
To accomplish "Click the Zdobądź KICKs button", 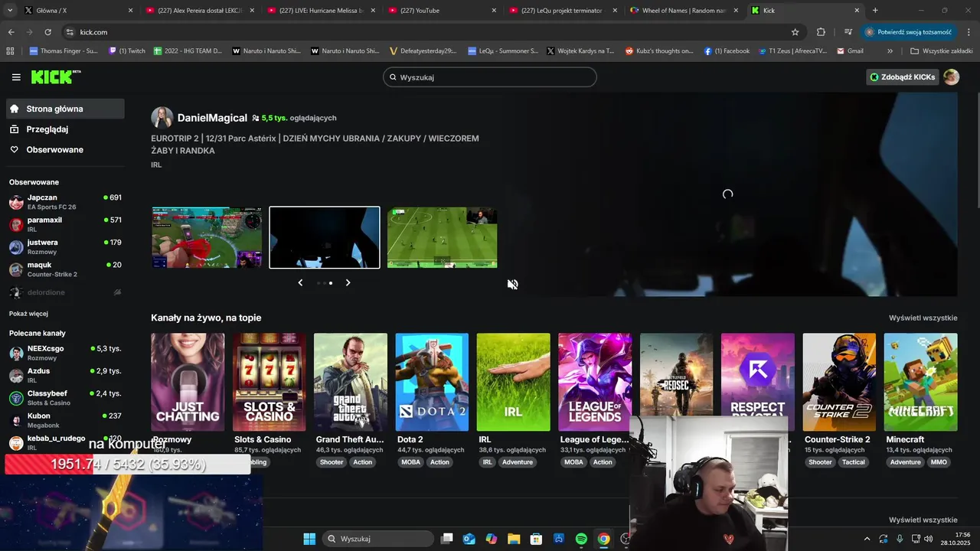I will tap(902, 77).
